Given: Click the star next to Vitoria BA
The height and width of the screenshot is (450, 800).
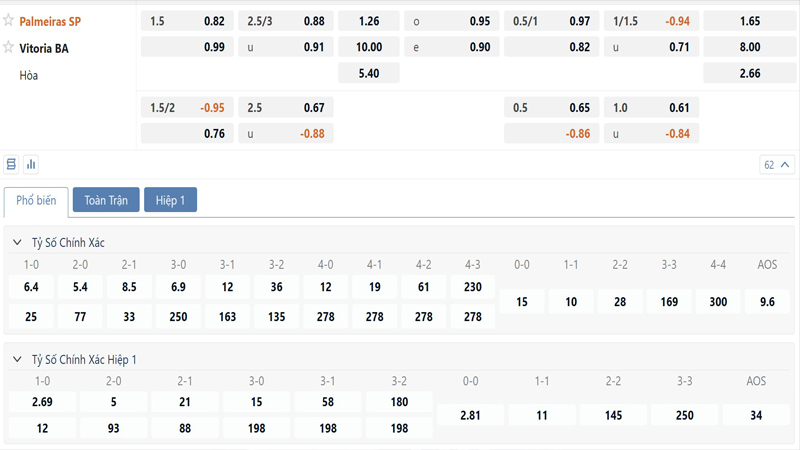Looking at the screenshot, I should 9,47.
